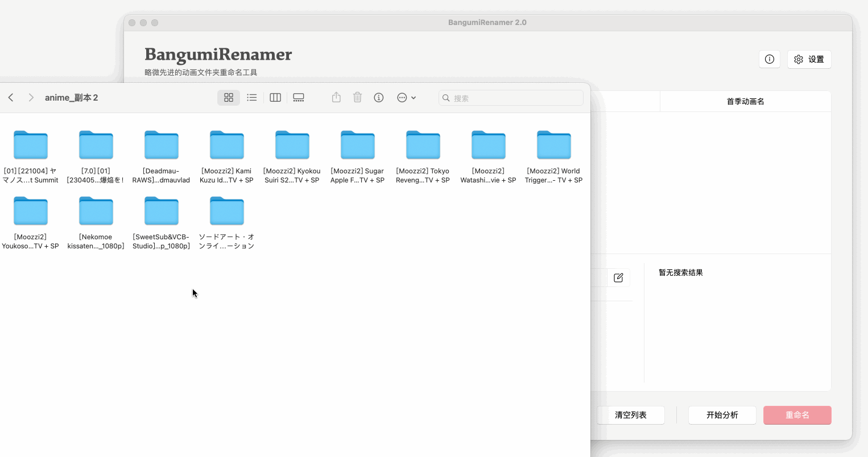Click the Finder Get Info icon
Screen dimensions: 868x457
pyautogui.click(x=379, y=98)
